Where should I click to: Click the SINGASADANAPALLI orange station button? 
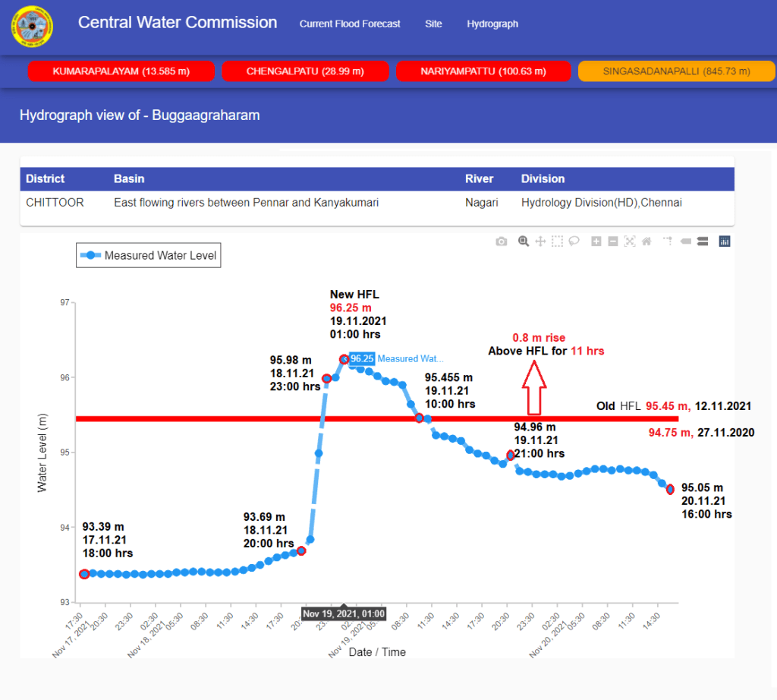676,71
